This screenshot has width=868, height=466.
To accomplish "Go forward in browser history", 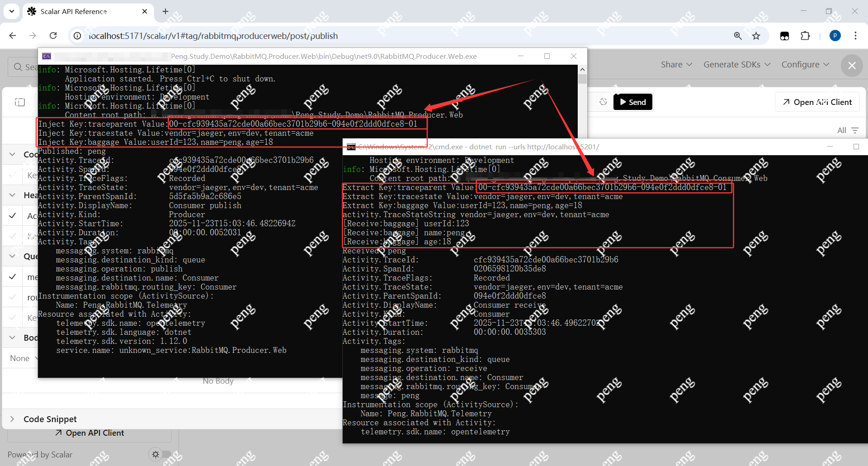I will point(33,36).
